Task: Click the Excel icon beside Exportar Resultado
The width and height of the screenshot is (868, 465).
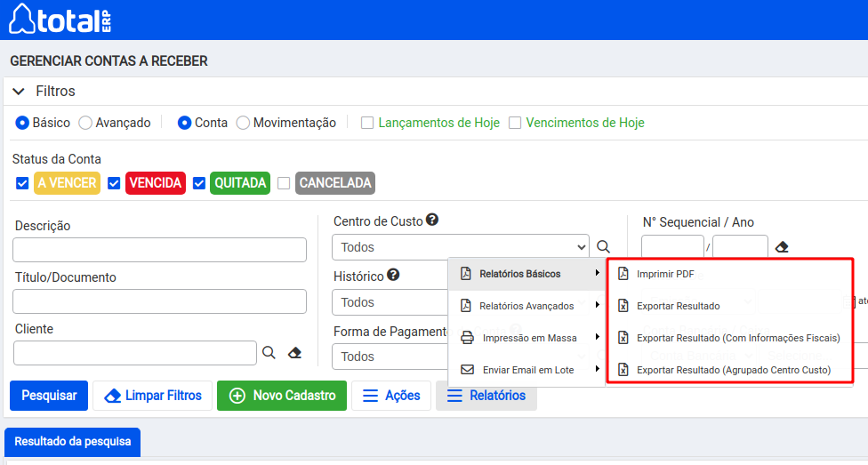Action: (623, 306)
